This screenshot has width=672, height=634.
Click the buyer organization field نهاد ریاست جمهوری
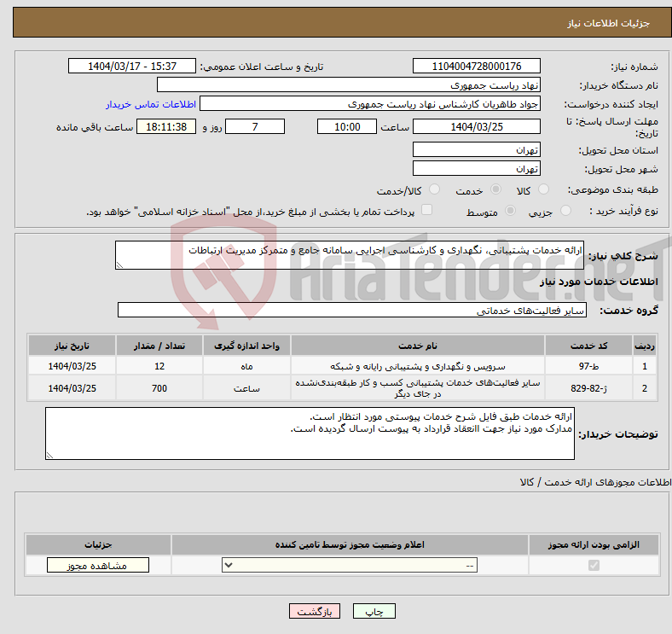tap(349, 85)
